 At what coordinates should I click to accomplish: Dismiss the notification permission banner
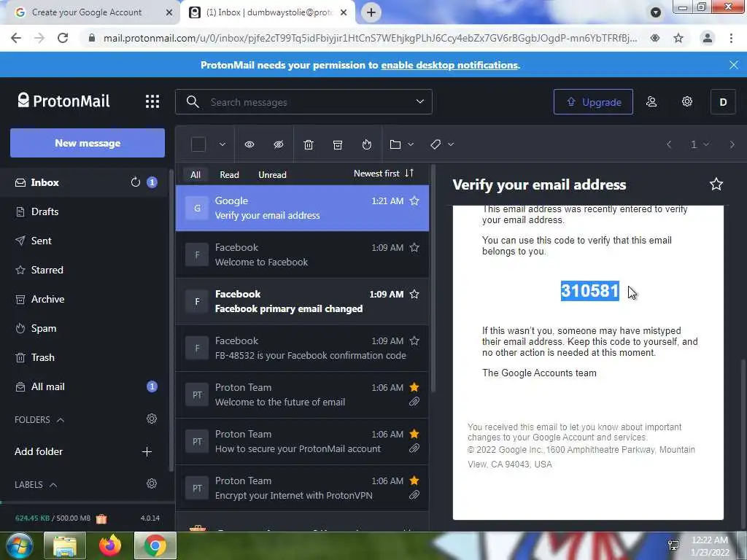click(x=734, y=65)
